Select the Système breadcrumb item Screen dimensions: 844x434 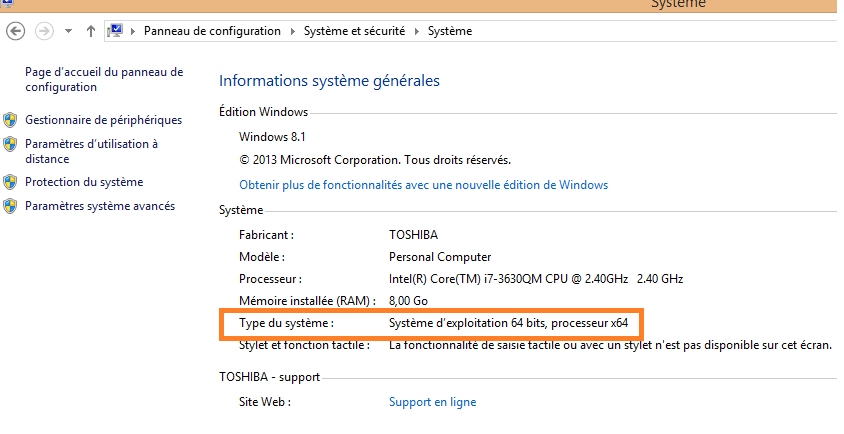click(449, 31)
